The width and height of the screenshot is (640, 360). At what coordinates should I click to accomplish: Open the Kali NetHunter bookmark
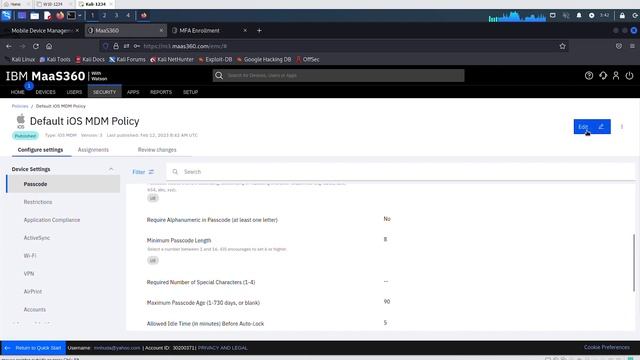coord(172,60)
